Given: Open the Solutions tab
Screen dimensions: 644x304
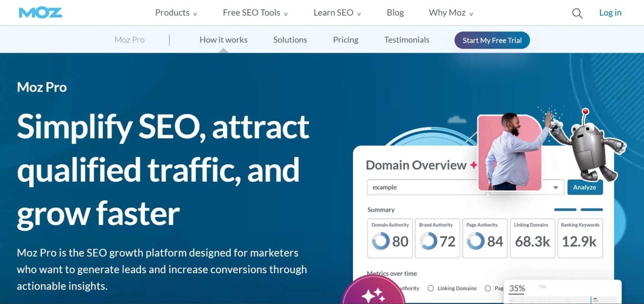Looking at the screenshot, I should [x=290, y=40].
